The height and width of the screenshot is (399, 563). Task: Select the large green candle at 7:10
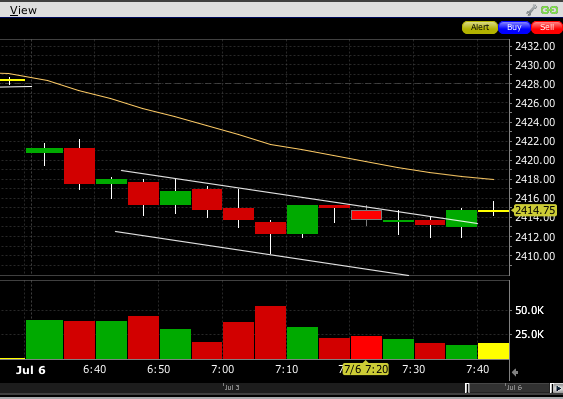pyautogui.click(x=302, y=219)
